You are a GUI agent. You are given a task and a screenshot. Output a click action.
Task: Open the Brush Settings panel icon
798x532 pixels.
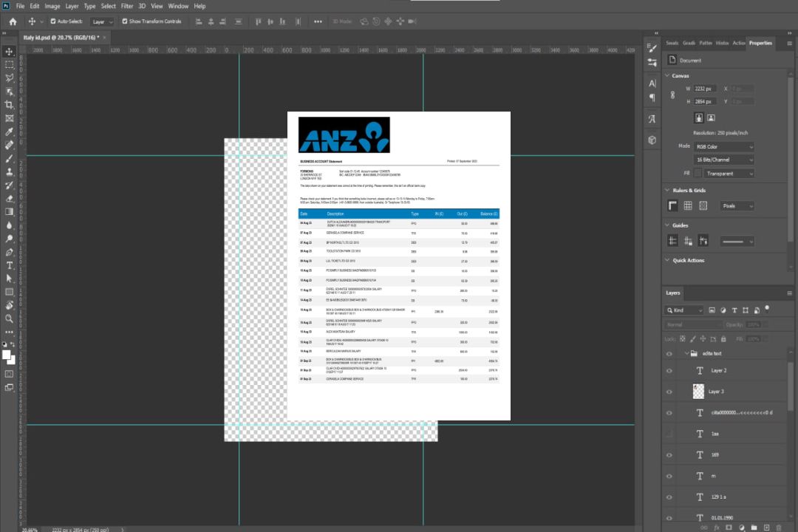[652, 48]
